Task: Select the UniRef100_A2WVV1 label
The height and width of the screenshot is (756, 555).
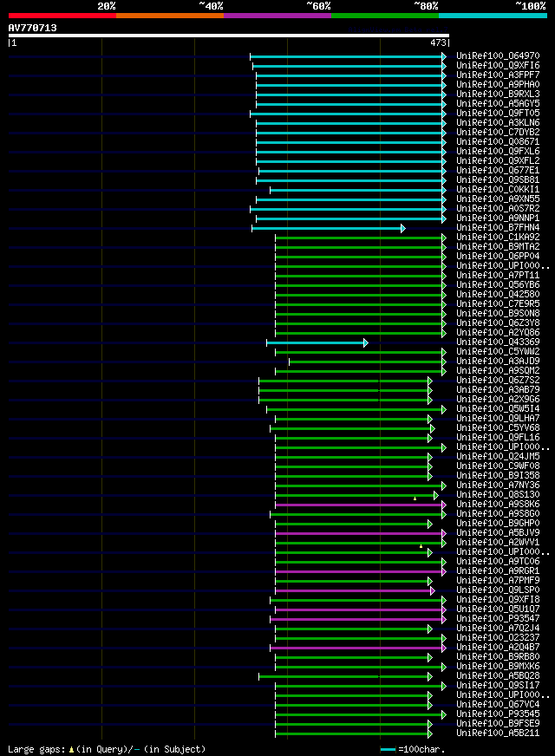Action: [498, 543]
